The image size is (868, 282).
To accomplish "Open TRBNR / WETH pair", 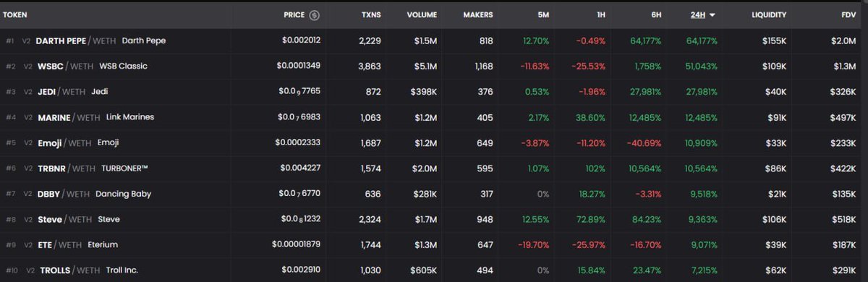I will point(67,168).
